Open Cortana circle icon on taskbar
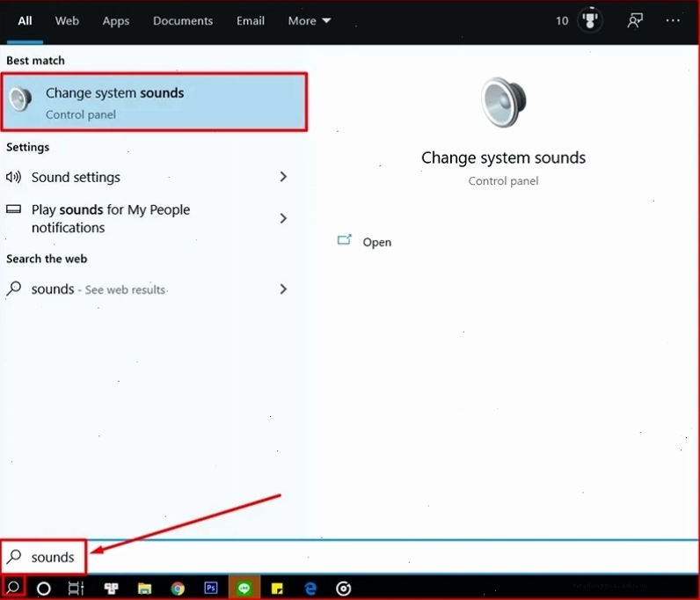The height and width of the screenshot is (600, 700). [44, 589]
